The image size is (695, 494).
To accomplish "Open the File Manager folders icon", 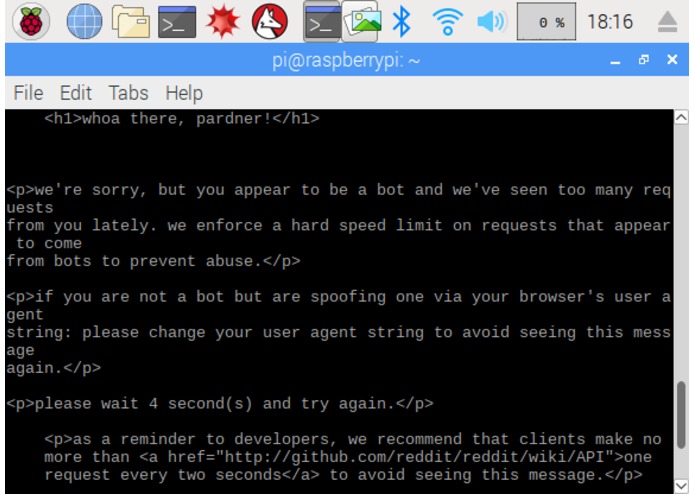I will pyautogui.click(x=131, y=21).
